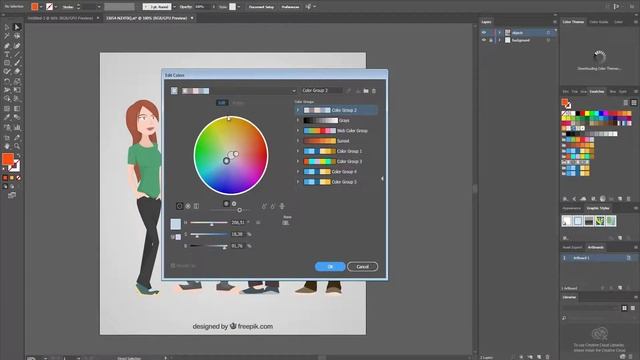
Task: Open Document Setup from control bar
Action: pos(261,7)
